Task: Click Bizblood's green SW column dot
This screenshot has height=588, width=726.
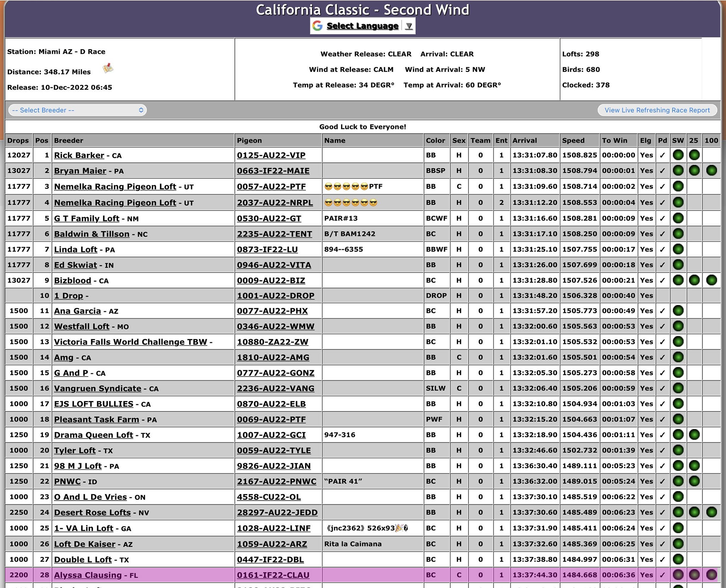Action: pos(678,281)
